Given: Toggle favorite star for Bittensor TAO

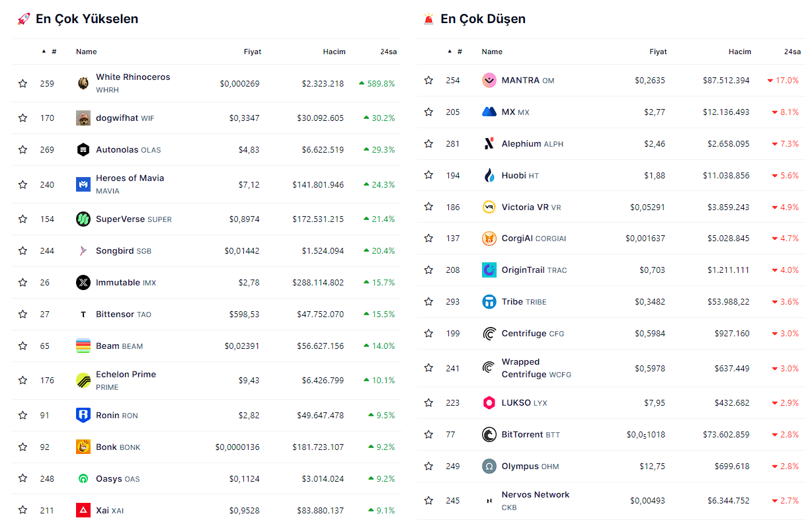Looking at the screenshot, I should (23, 315).
